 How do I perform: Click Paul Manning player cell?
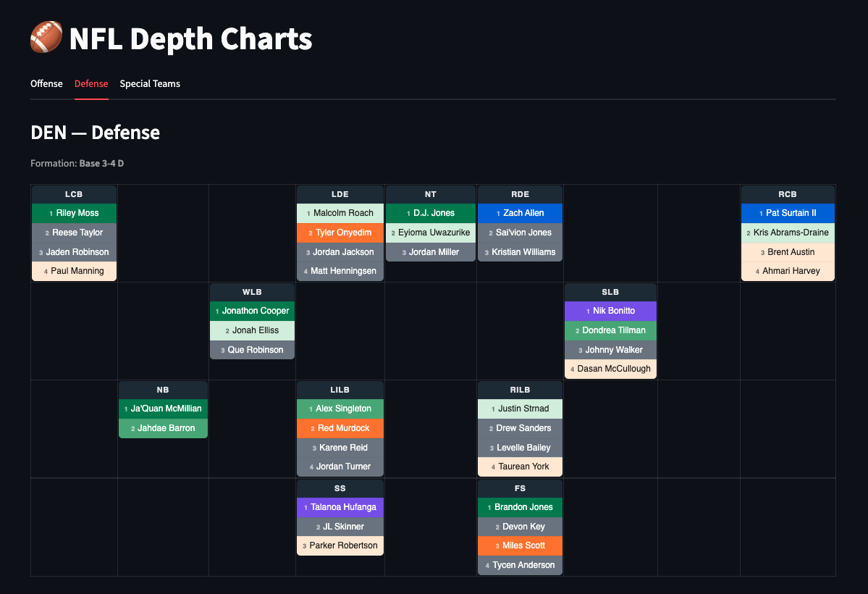[x=74, y=271]
